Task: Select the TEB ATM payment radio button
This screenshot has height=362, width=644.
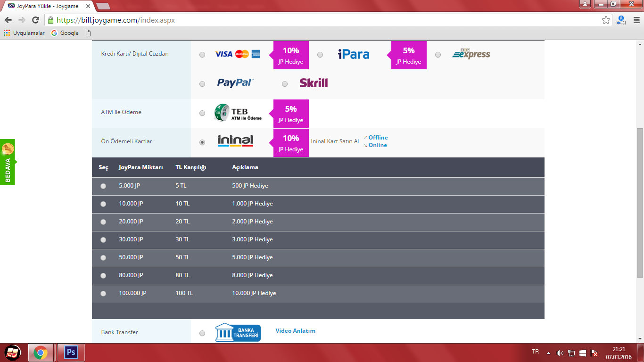Action: pyautogui.click(x=202, y=113)
